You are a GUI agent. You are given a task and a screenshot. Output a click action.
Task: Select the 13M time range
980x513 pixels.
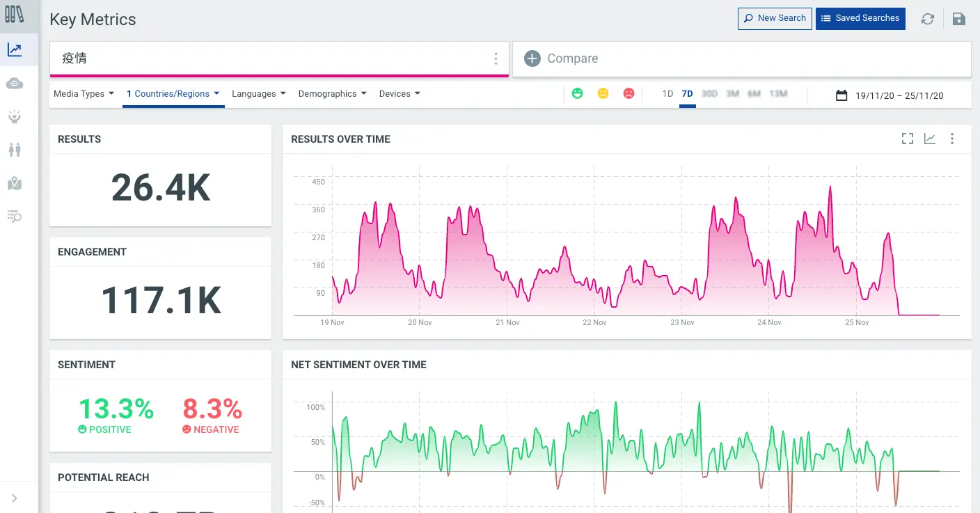click(778, 94)
